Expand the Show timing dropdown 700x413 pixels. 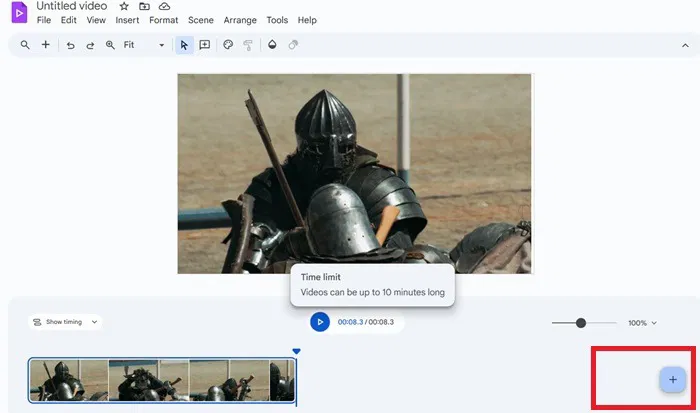click(66, 322)
